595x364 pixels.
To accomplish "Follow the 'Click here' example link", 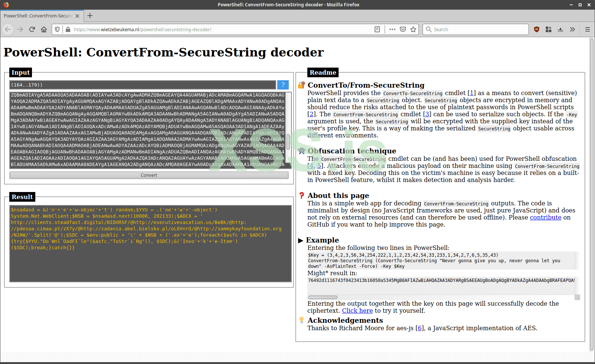I will coord(357,311).
